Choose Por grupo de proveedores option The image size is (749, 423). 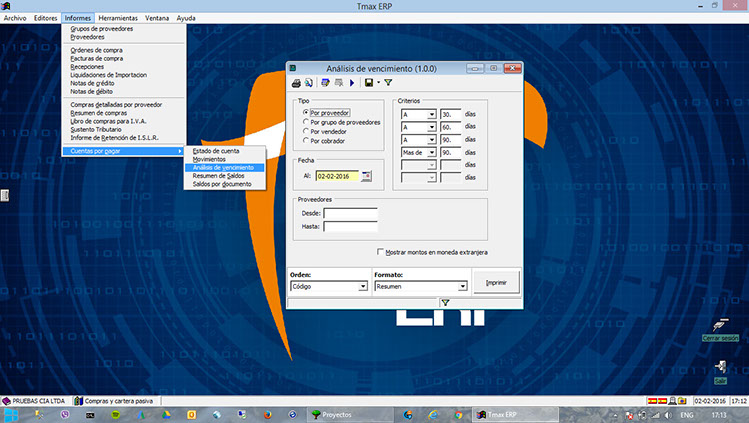[305, 122]
